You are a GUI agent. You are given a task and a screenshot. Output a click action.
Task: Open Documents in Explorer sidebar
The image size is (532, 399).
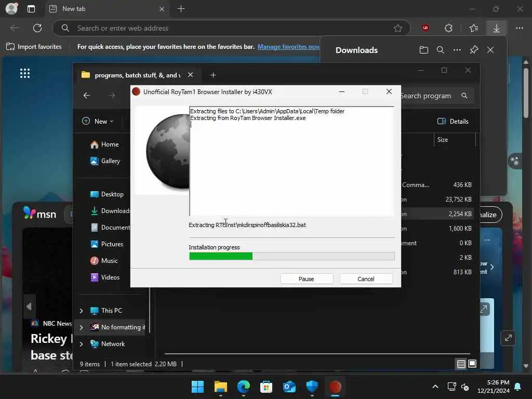tap(110, 228)
